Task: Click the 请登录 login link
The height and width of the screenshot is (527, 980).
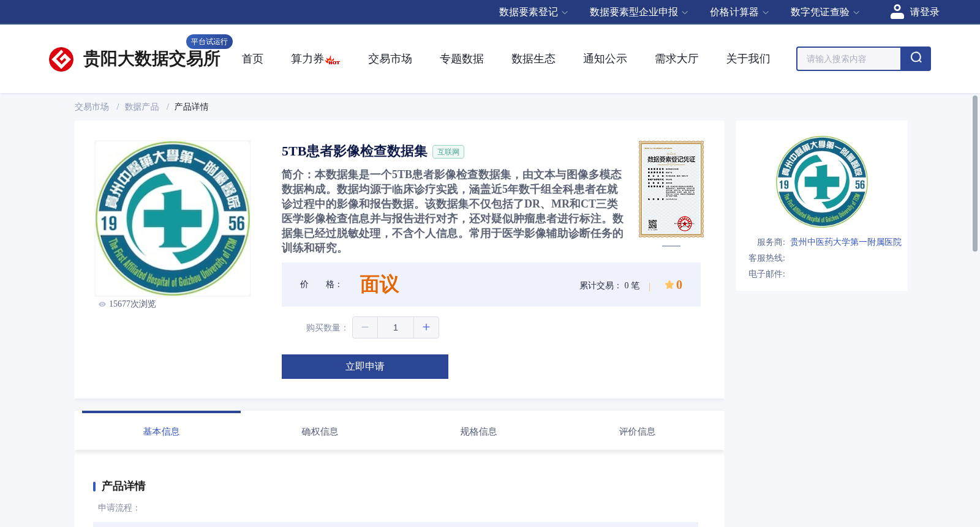Action: tap(924, 12)
